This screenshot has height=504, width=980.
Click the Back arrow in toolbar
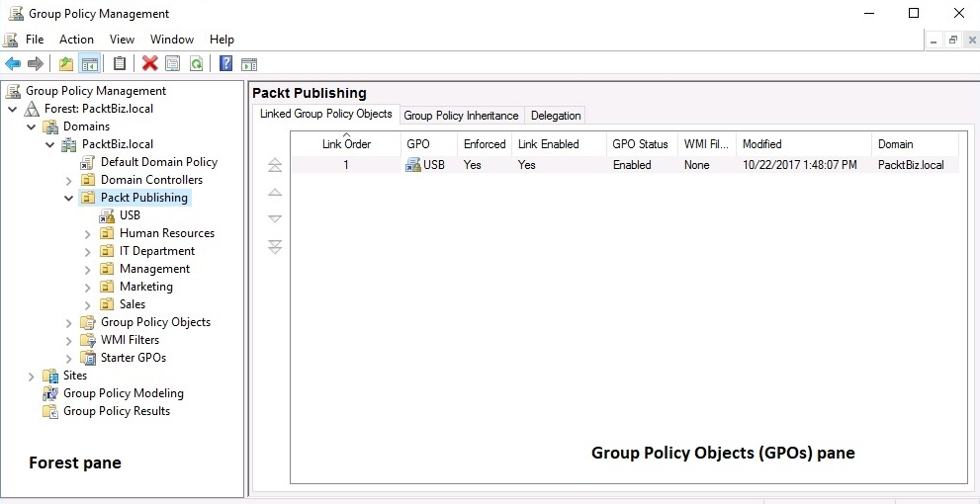click(x=13, y=64)
